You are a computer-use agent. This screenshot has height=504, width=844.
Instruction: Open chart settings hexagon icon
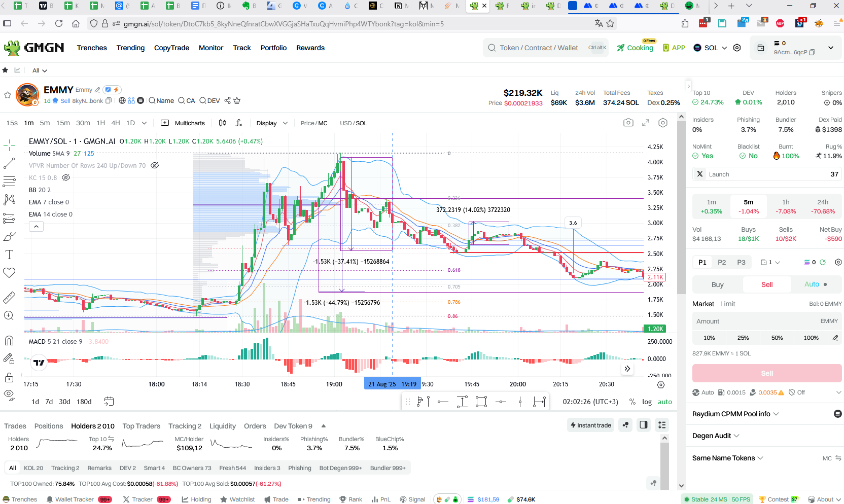click(x=663, y=123)
